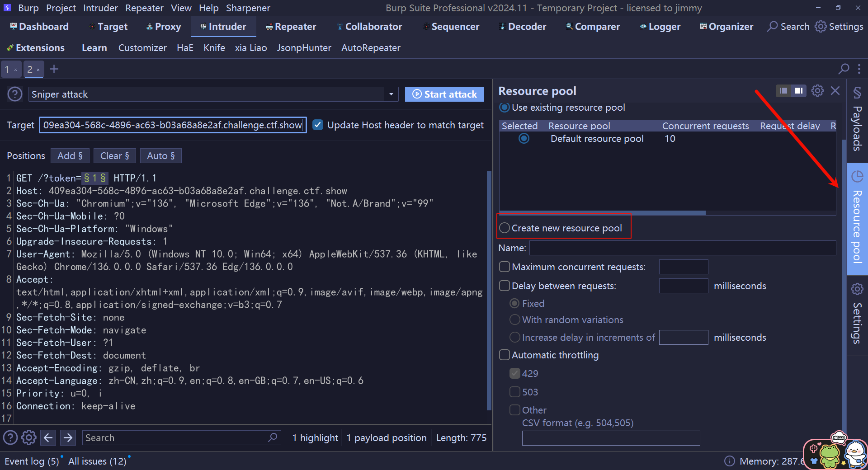Close Intruder tab 1
The height and width of the screenshot is (470, 868).
tap(15, 70)
